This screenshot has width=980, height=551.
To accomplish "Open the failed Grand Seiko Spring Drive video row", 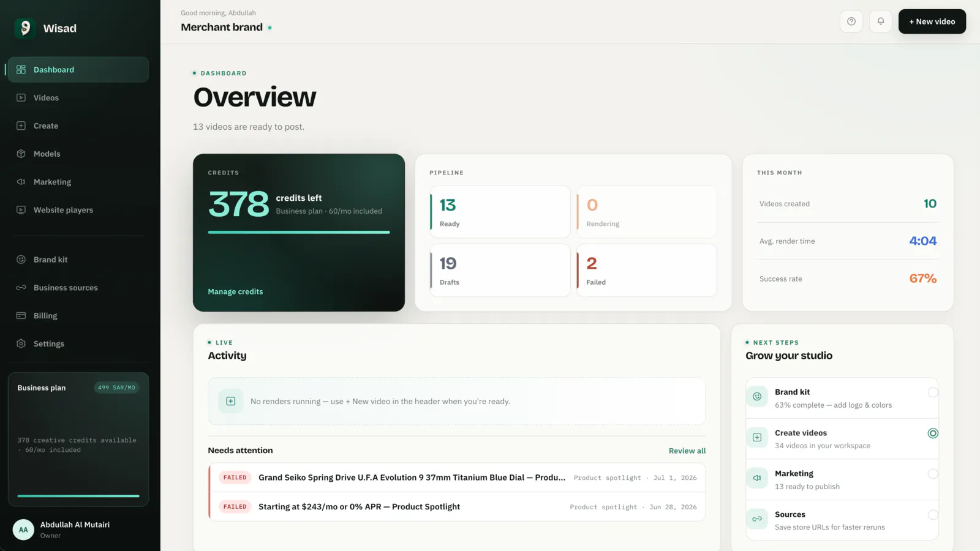I will (457, 478).
